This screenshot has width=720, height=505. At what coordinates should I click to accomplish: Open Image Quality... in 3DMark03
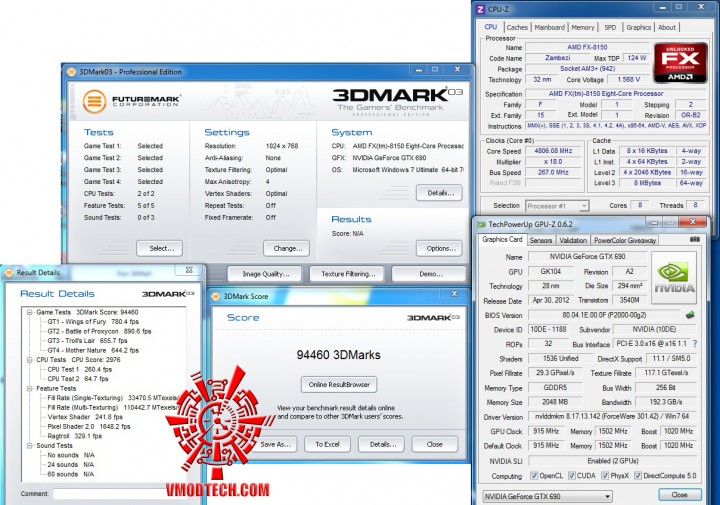tap(265, 274)
